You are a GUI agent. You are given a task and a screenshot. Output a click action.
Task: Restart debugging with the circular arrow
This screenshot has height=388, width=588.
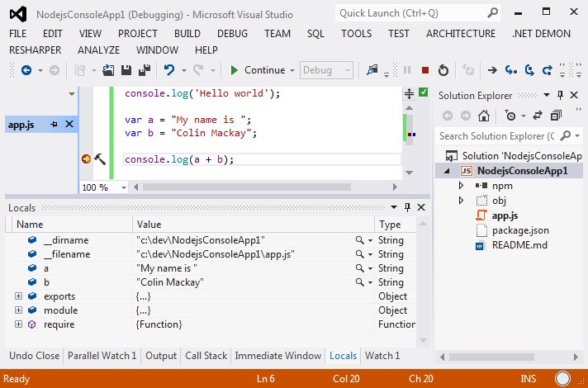point(443,70)
